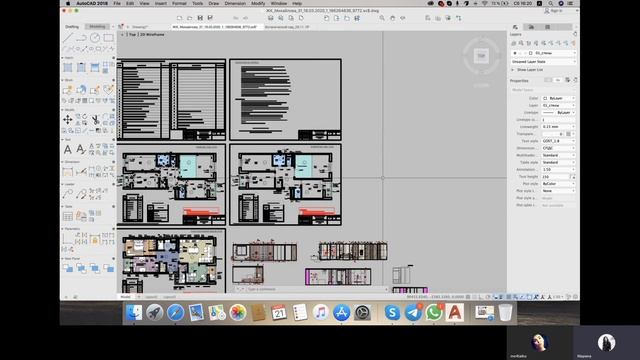Open the Table style Standard dropdown
The width and height of the screenshot is (640, 360).
tap(558, 162)
